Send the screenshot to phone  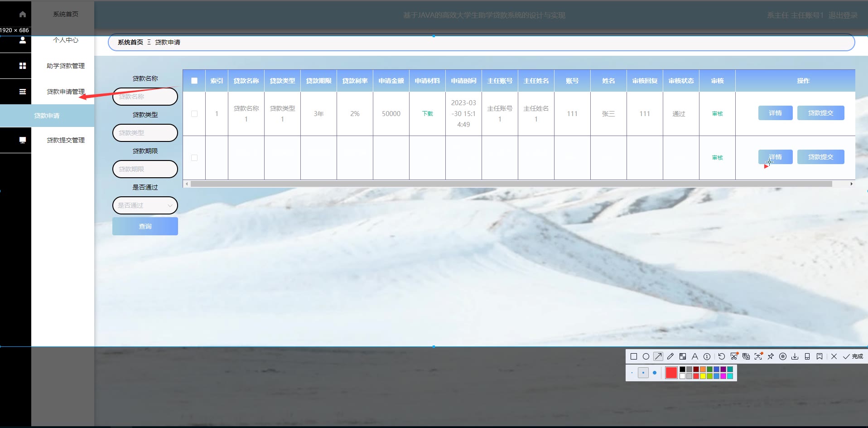tap(807, 356)
